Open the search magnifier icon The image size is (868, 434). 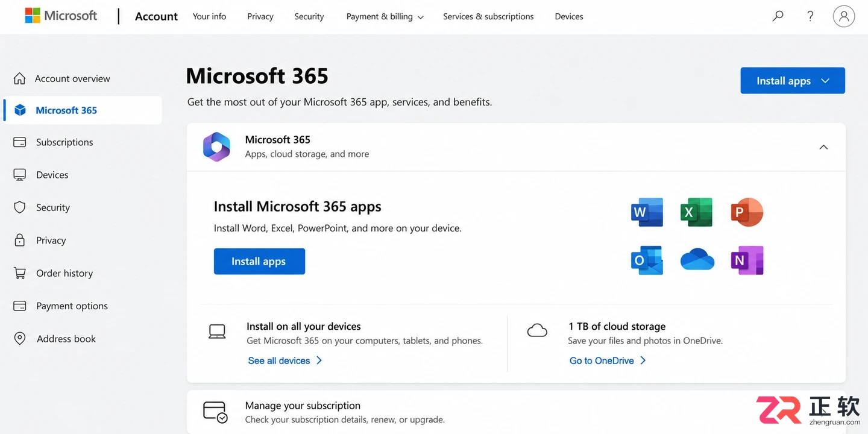pyautogui.click(x=778, y=16)
